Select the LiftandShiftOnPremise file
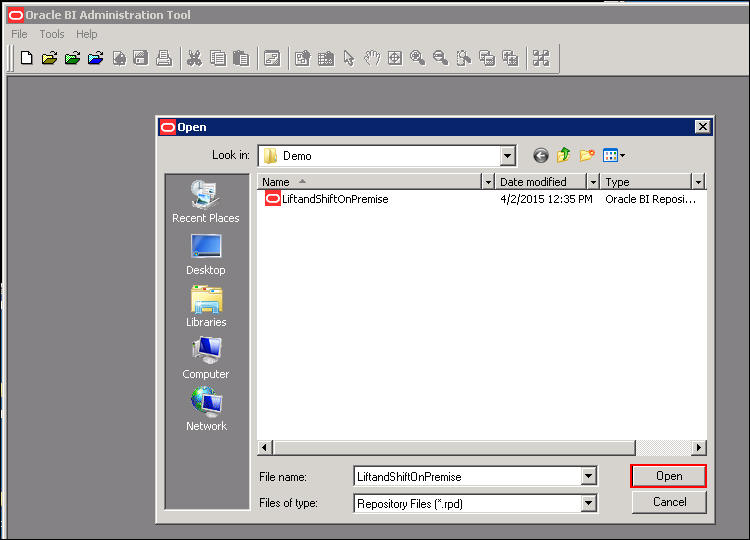The image size is (750, 540). pyautogui.click(x=327, y=199)
